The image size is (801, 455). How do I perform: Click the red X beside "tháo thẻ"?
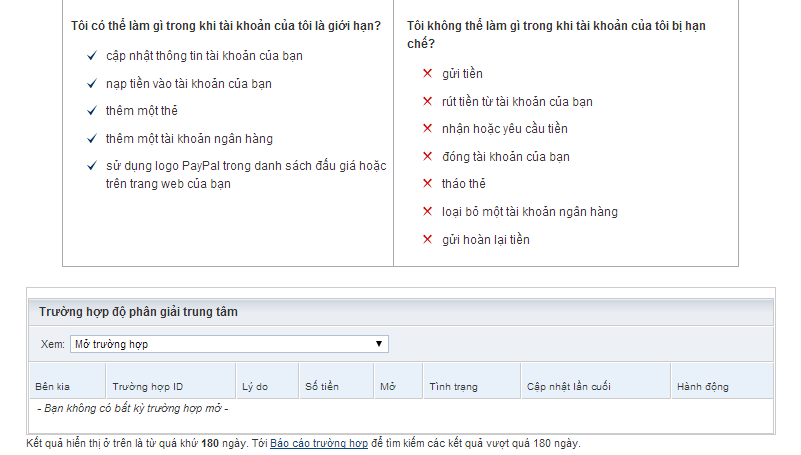point(428,183)
